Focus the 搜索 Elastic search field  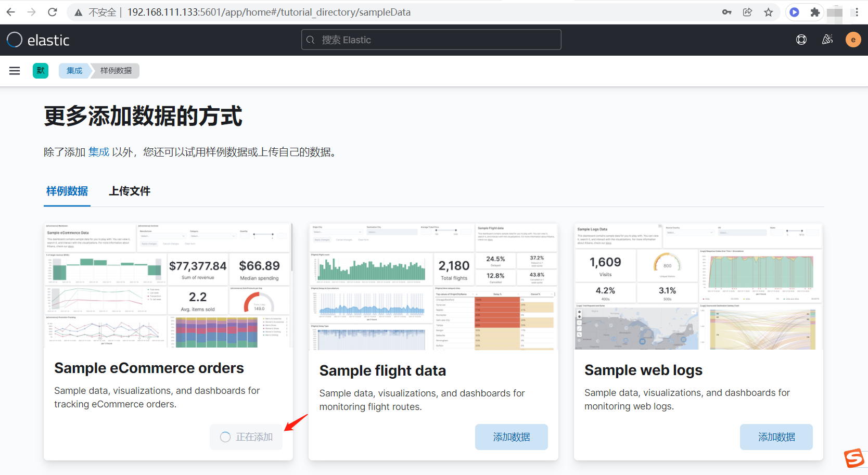click(x=431, y=40)
